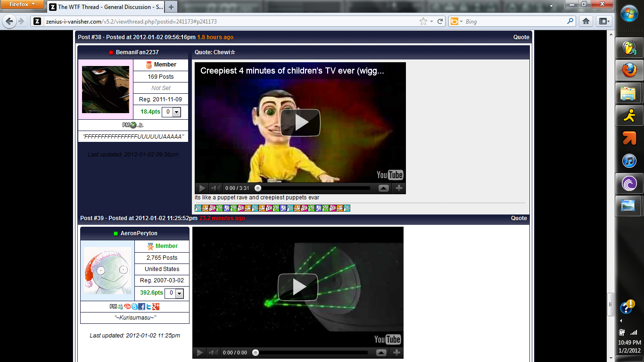
Task: Open AeronPeryton's Facebook icon
Action: point(141,306)
